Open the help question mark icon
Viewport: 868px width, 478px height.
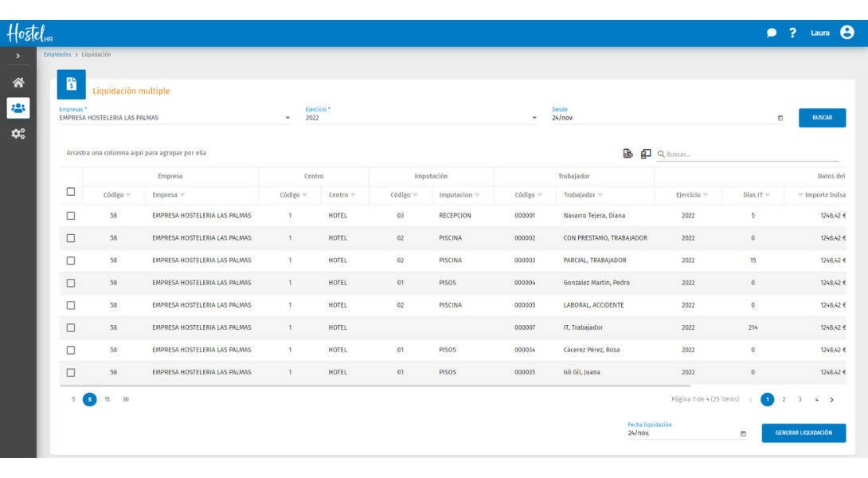792,33
